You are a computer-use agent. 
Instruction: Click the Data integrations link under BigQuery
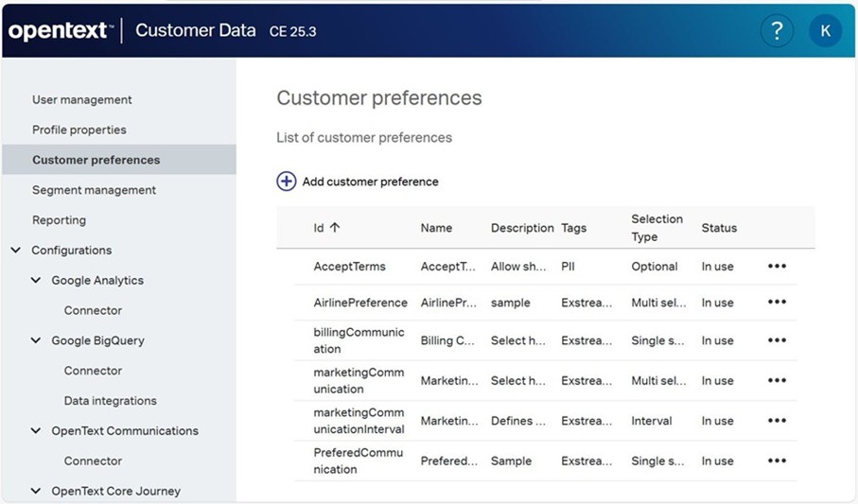pyautogui.click(x=111, y=401)
